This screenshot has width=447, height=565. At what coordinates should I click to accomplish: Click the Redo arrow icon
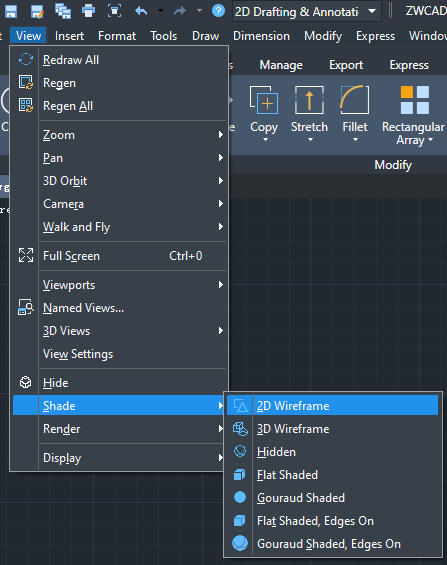(180, 11)
